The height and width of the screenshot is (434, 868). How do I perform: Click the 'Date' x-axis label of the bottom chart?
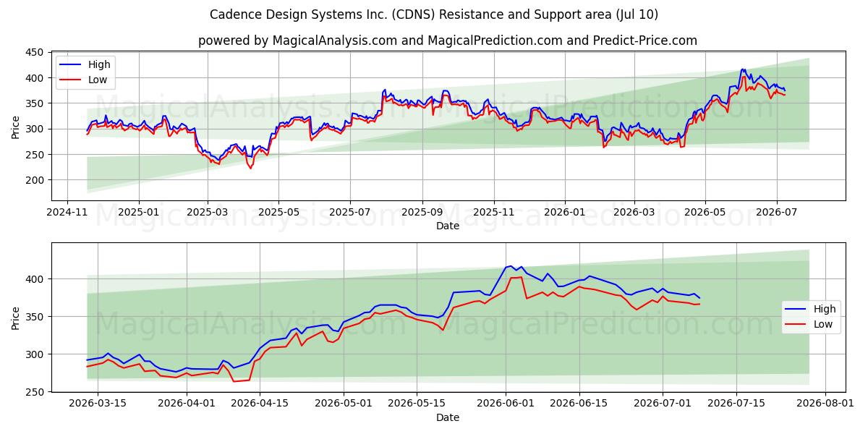point(448,417)
